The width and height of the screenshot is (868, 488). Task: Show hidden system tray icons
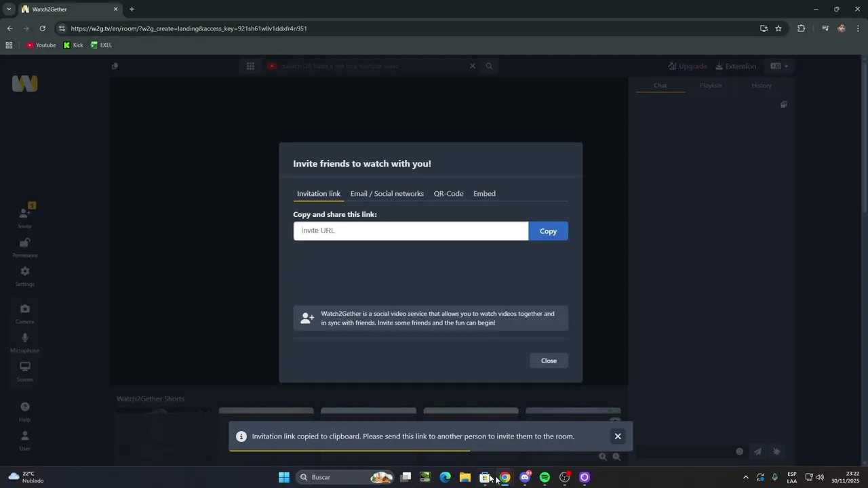[746, 477]
